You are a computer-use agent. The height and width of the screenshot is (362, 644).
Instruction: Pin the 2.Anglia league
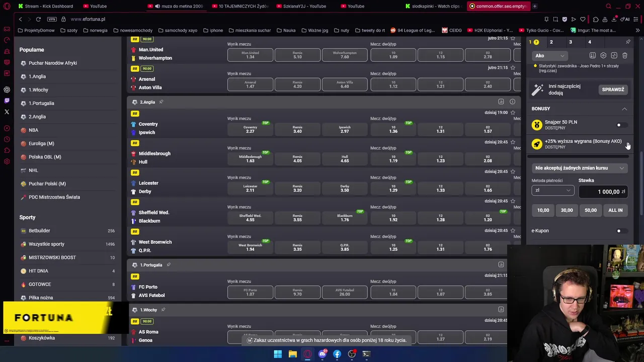tap(161, 102)
